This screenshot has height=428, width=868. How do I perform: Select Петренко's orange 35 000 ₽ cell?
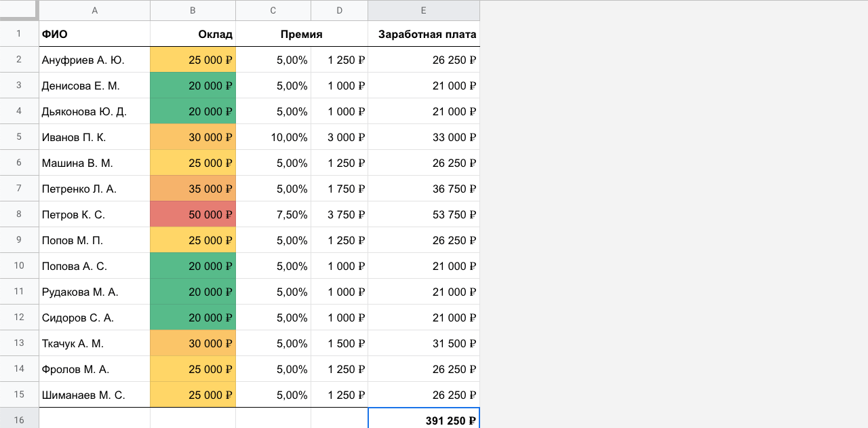click(x=193, y=189)
